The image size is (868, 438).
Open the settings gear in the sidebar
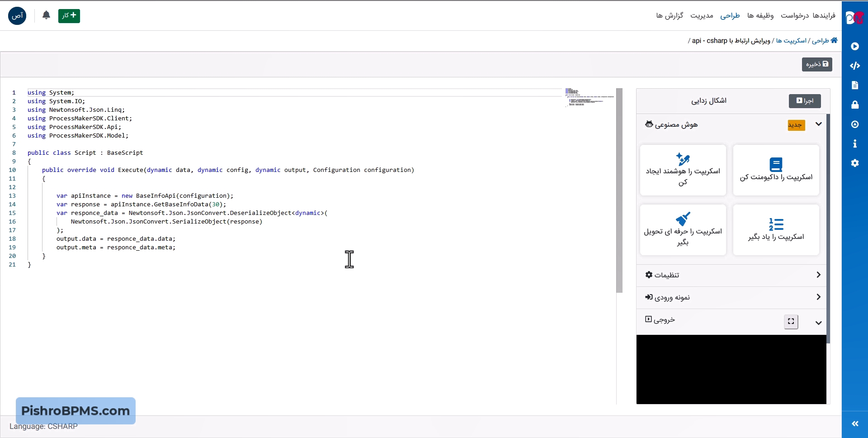[x=854, y=163]
